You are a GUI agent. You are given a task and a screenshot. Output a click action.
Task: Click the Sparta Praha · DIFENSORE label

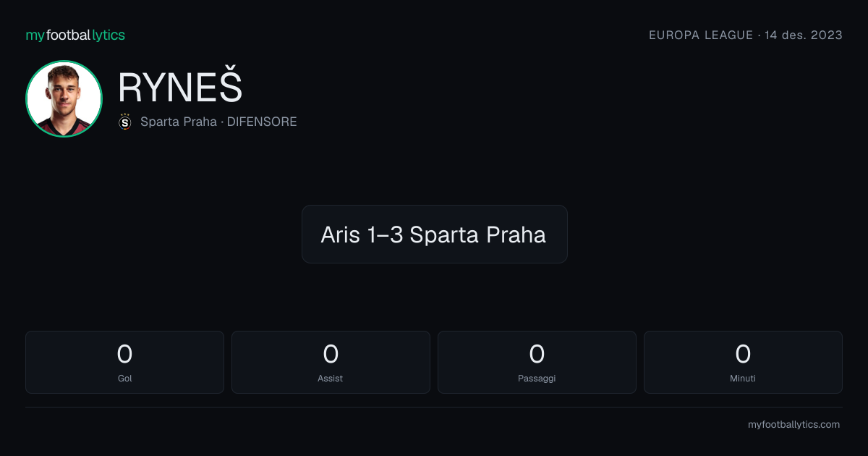(x=218, y=122)
